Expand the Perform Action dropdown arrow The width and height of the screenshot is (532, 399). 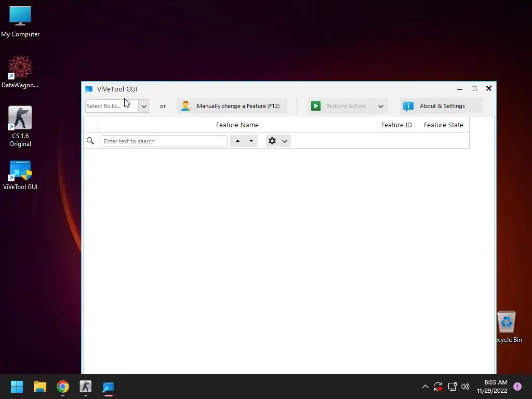point(381,106)
